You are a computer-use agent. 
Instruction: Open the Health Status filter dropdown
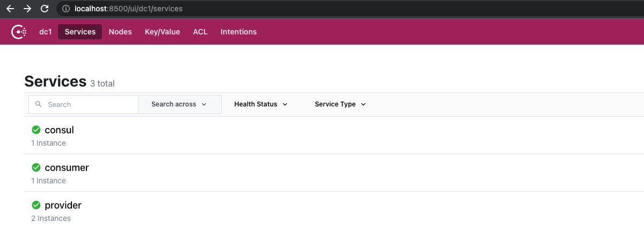(261, 104)
